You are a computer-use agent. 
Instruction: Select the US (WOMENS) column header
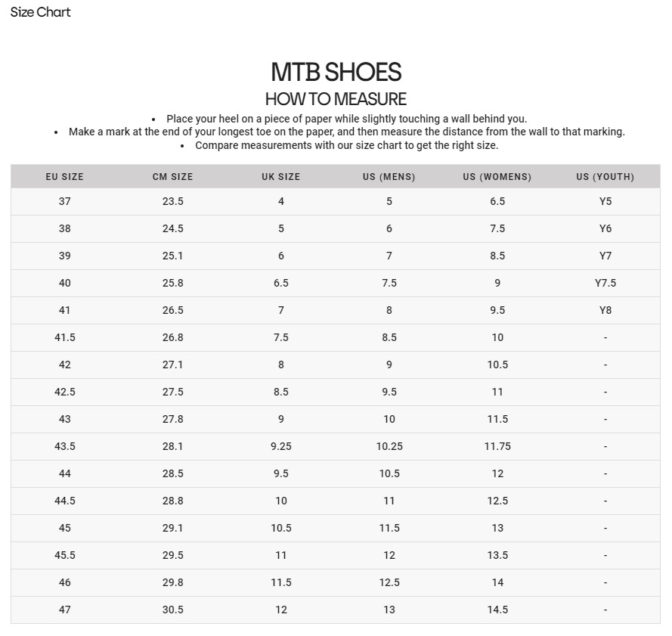coord(497,177)
